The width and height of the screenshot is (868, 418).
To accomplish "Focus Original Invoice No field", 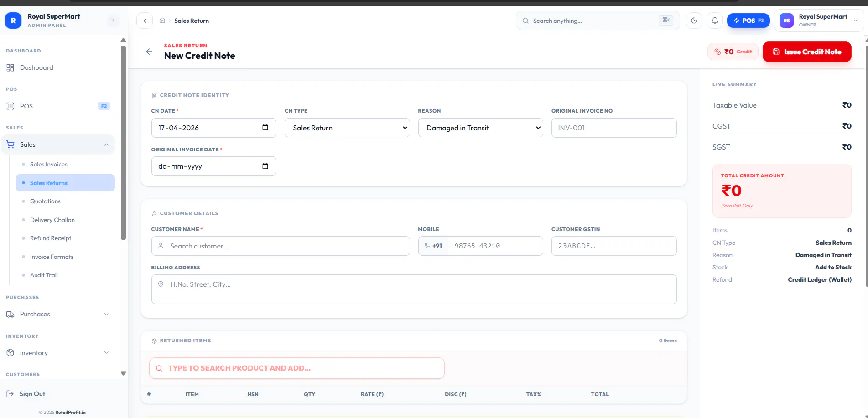I will (x=613, y=128).
